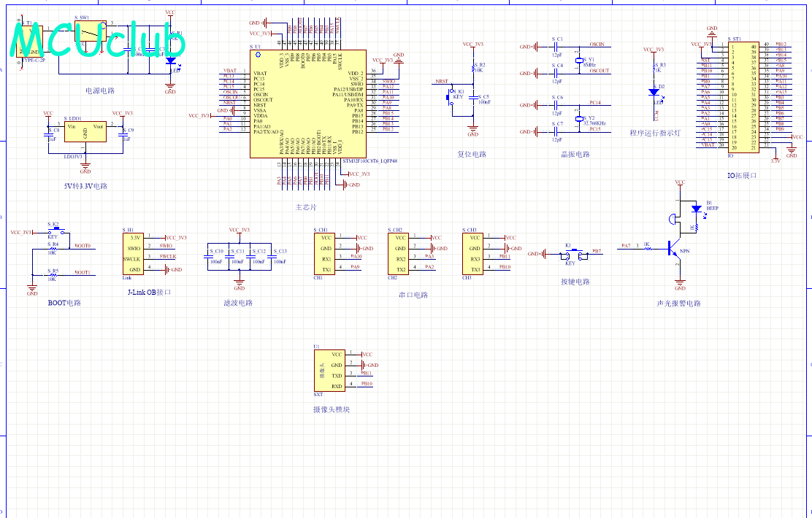Viewport: 812px width, 518px height.
Task: Click the S_C1 capacitor symbol
Action: (x=556, y=47)
